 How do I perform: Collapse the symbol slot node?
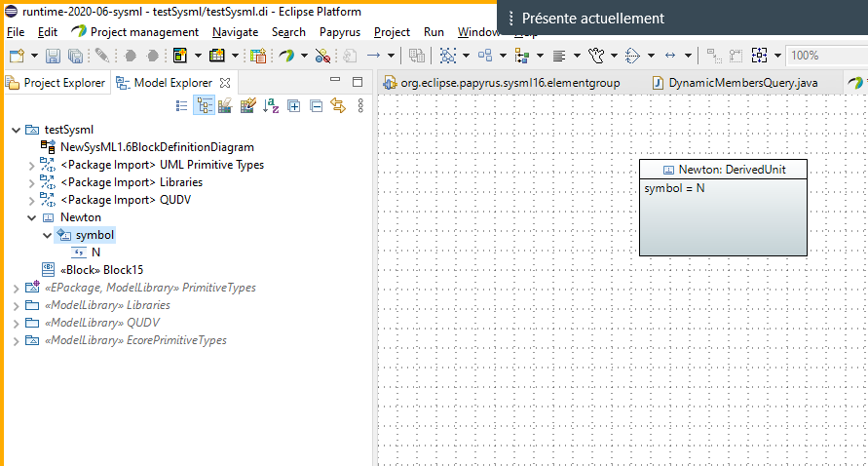(x=47, y=236)
